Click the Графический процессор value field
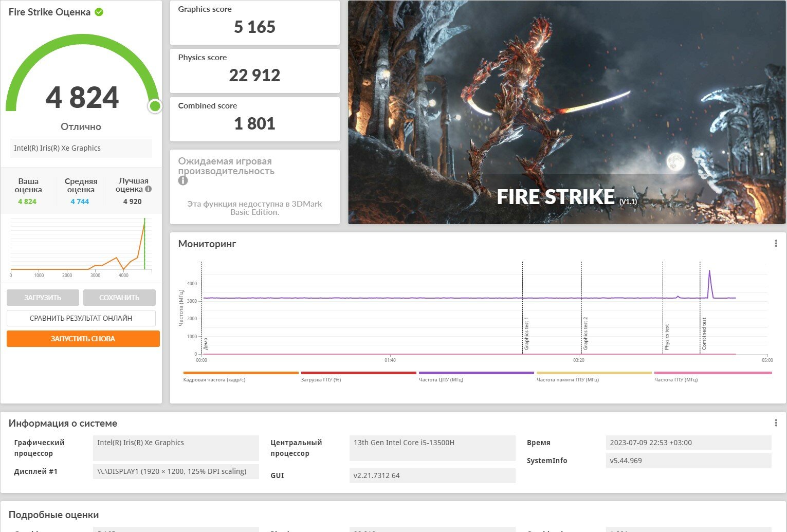Image resolution: width=787 pixels, height=532 pixels. 176,448
